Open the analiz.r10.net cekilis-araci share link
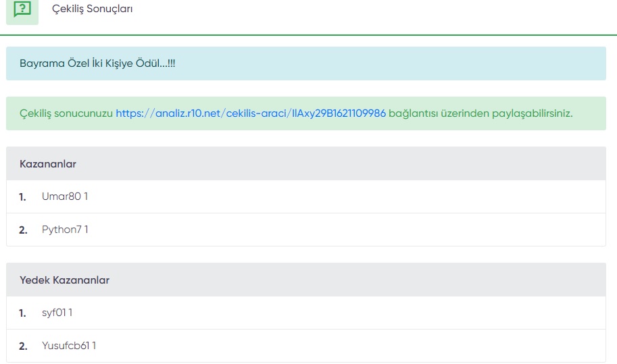Image resolution: width=617 pixels, height=364 pixels. (x=251, y=113)
